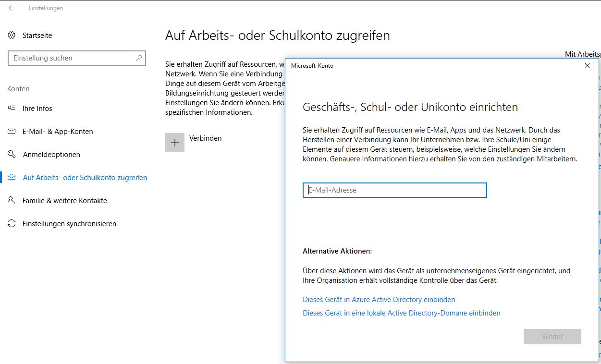601x364 pixels.
Task: Open Familie & weitere Kontakte
Action: (x=65, y=200)
